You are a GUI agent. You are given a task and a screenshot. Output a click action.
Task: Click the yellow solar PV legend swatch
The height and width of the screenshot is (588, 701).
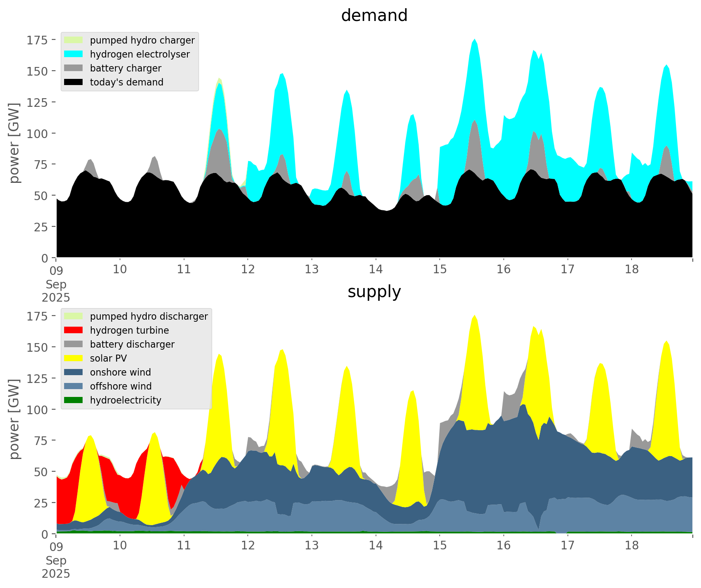(74, 358)
